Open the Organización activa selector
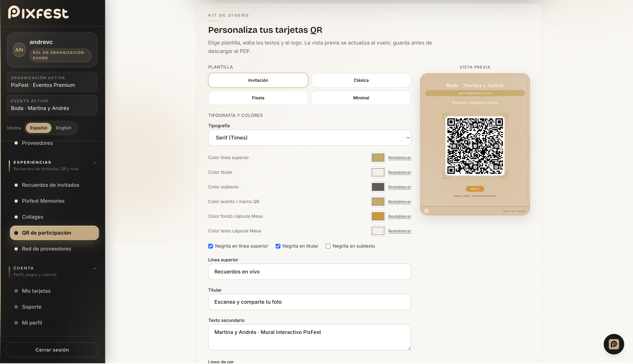The image size is (633, 364). coord(52,82)
